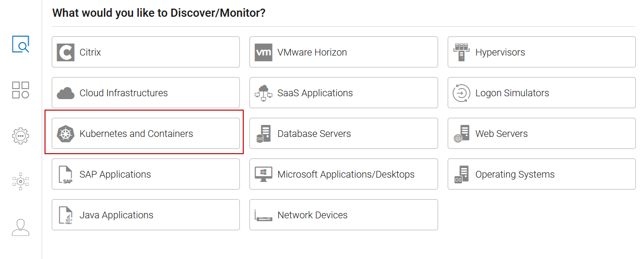The width and height of the screenshot is (644, 259).
Task: Open the dashboard tiles sidebar icon
Action: (x=21, y=90)
